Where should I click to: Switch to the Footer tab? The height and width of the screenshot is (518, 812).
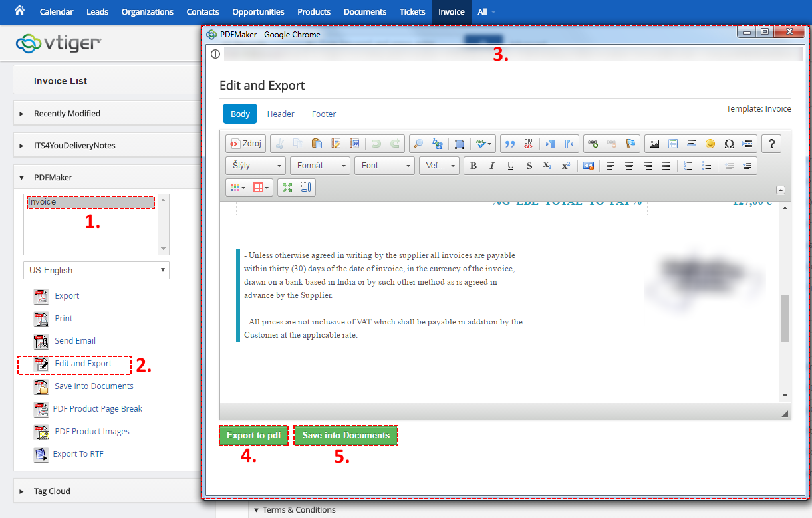[324, 114]
